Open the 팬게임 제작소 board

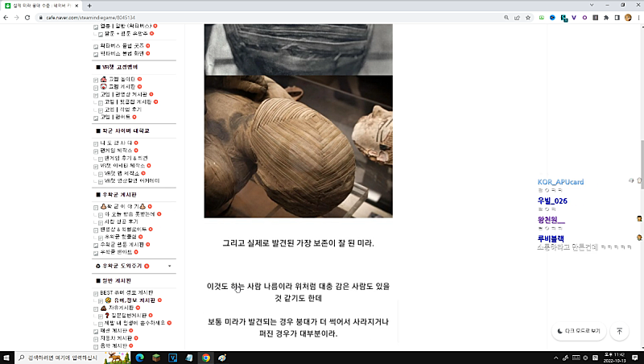pos(116,151)
